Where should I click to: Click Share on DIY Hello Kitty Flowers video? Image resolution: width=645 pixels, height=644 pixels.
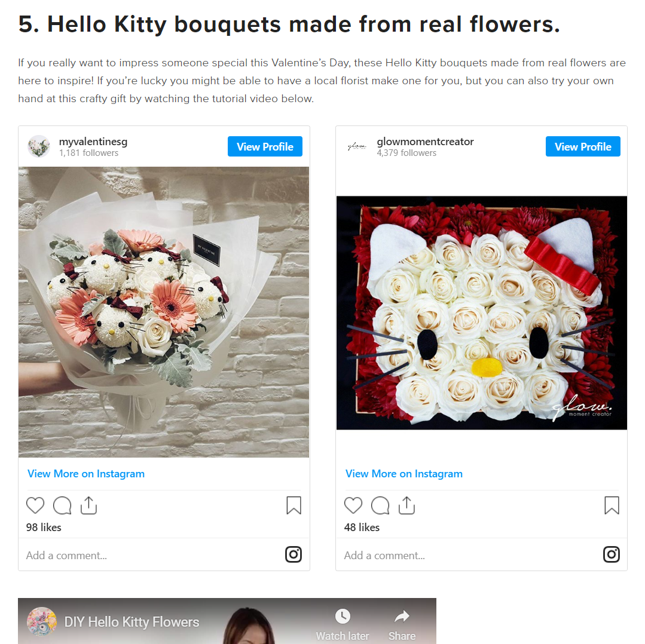click(x=402, y=624)
